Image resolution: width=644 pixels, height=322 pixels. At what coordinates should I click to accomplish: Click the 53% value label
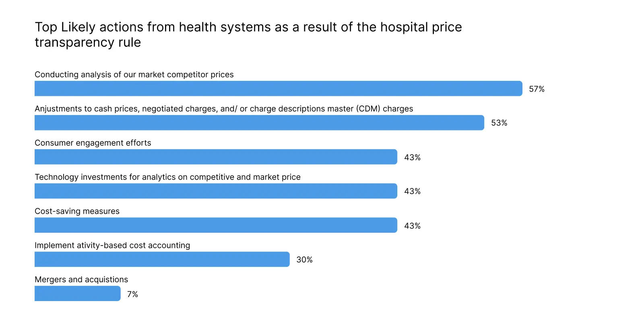tap(499, 123)
